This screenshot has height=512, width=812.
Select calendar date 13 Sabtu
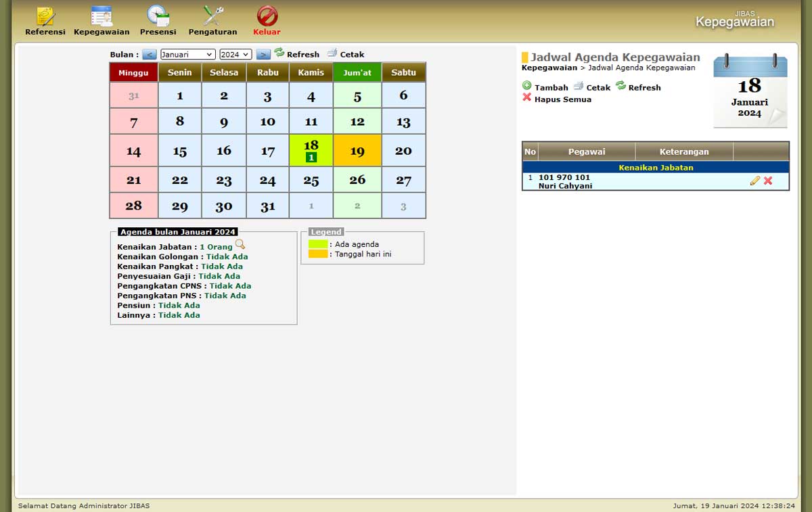point(404,122)
